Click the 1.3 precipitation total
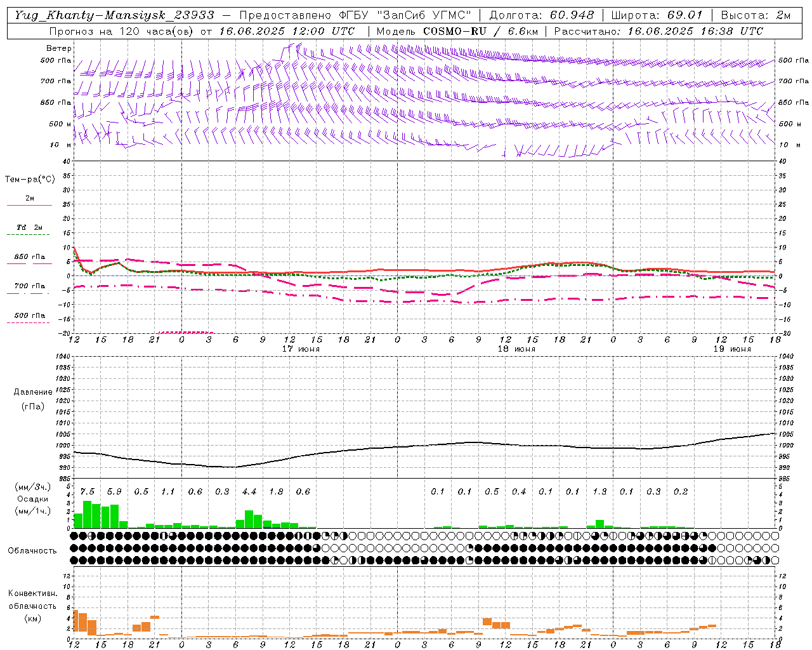 599,492
